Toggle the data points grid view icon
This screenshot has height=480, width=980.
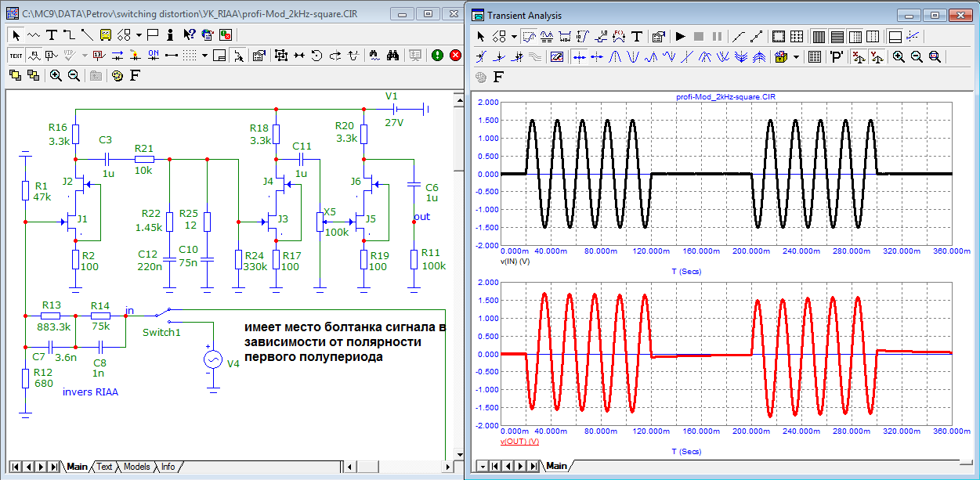pyautogui.click(x=814, y=56)
